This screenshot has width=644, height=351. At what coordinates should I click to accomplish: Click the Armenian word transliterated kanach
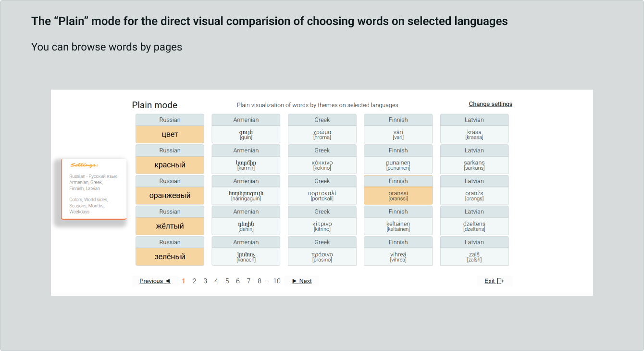(x=246, y=257)
